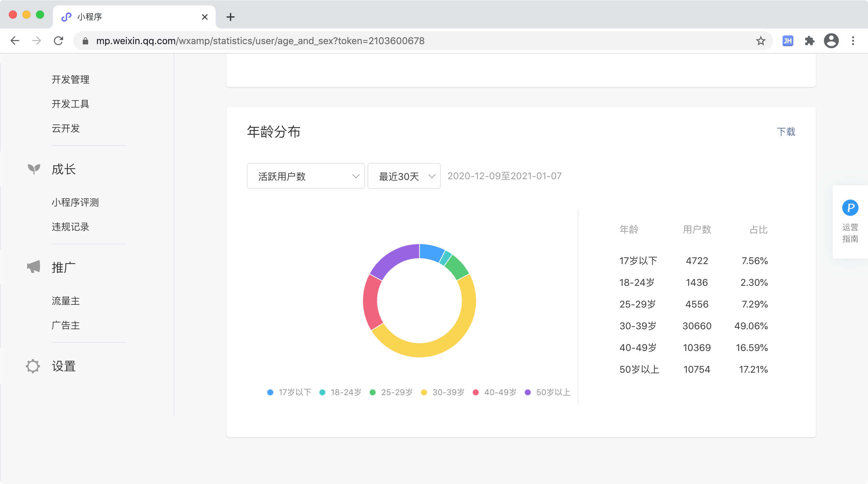Image resolution: width=868 pixels, height=484 pixels.
Task: Open the JH browser extension
Action: [x=788, y=41]
